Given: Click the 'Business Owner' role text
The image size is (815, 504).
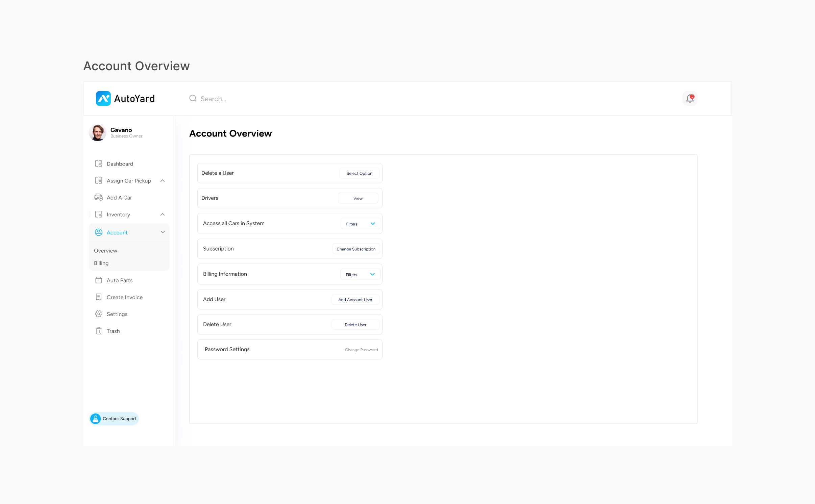Looking at the screenshot, I should coord(126,136).
